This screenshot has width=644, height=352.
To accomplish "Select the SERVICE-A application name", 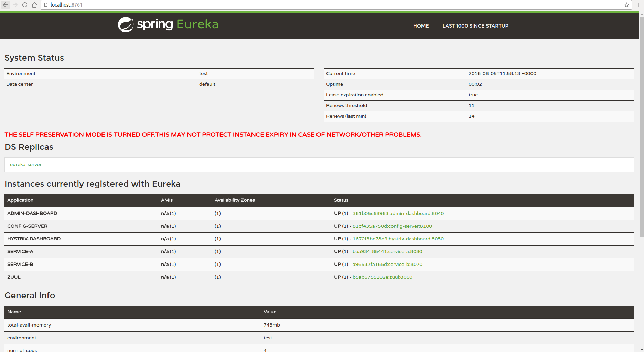I will [x=20, y=251].
